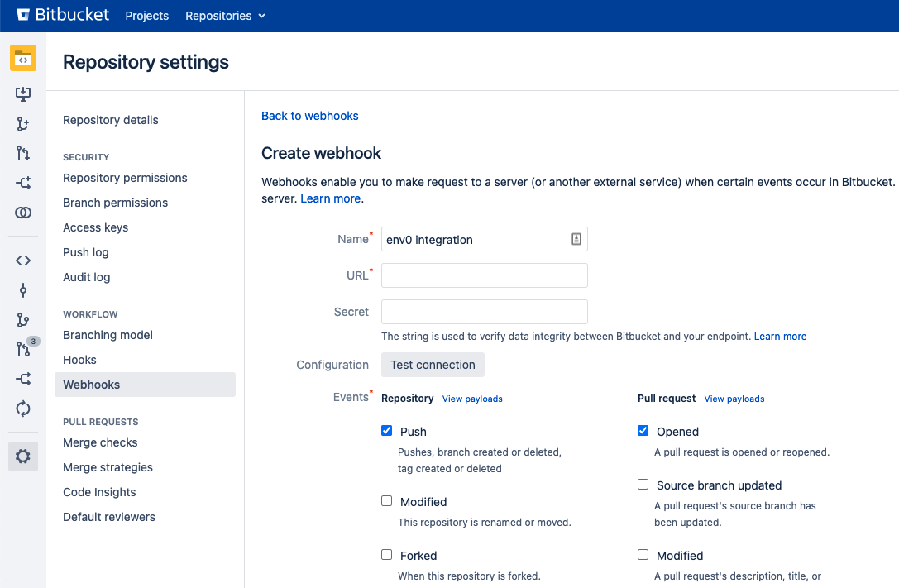Click the Clone icon in sidebar
The width and height of the screenshot is (899, 588).
click(23, 94)
